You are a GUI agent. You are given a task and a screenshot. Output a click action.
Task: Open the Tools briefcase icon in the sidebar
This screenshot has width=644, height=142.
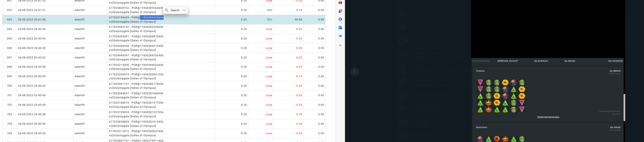[340, 3]
